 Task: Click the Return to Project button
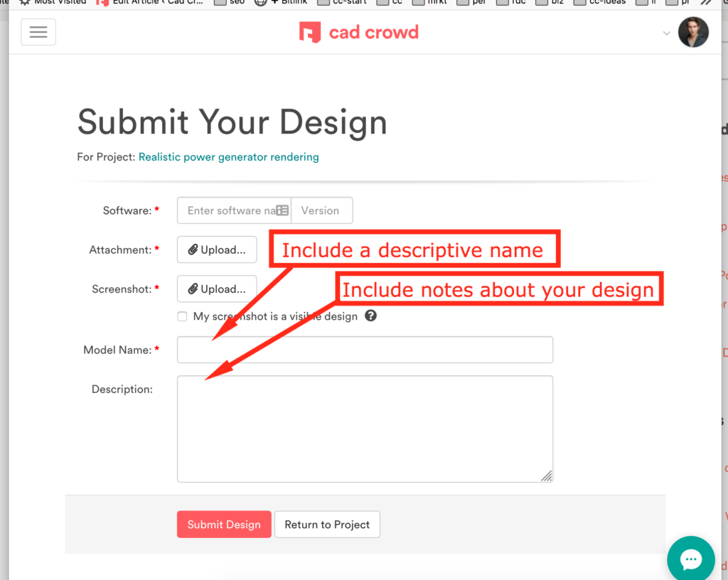pos(327,524)
